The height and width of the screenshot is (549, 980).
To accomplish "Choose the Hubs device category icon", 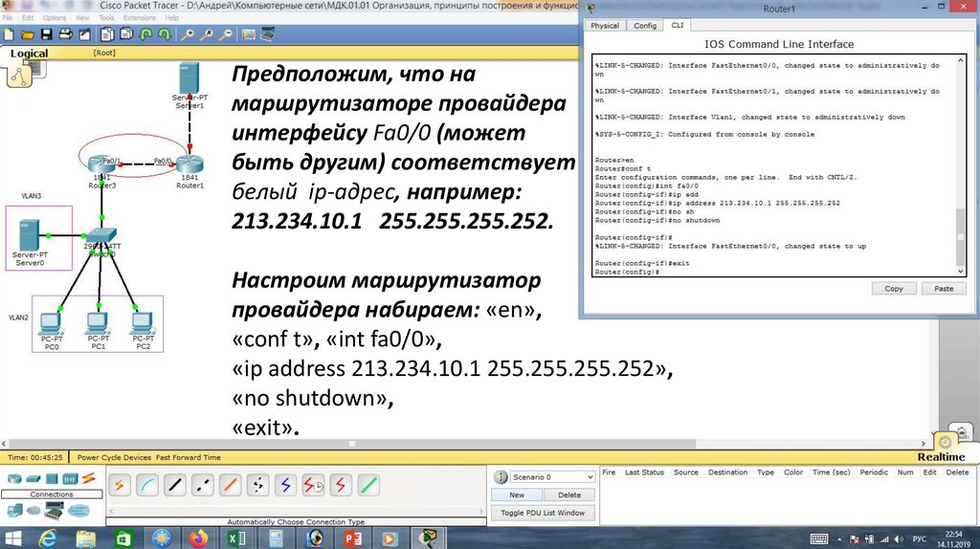I will click(52, 479).
